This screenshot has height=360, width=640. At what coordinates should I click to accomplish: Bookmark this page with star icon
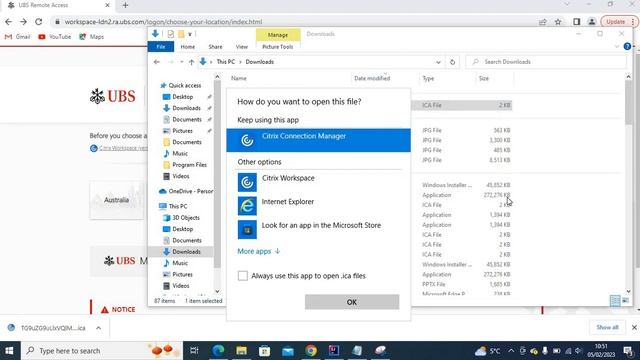coord(558,22)
